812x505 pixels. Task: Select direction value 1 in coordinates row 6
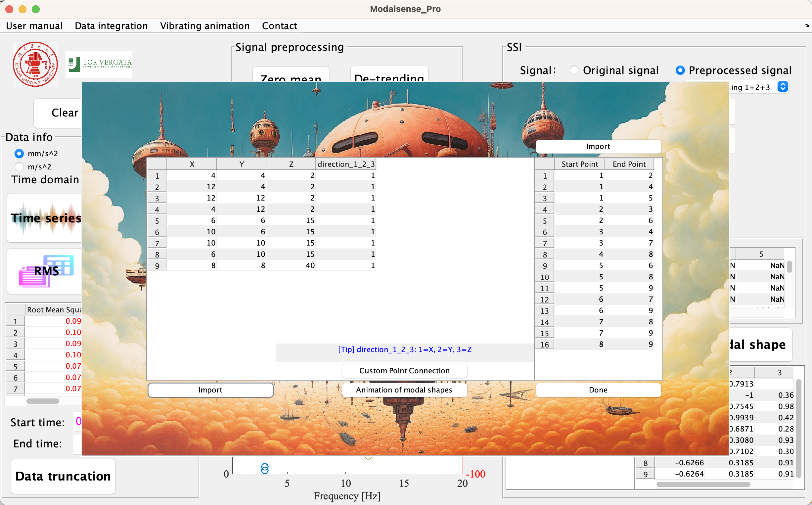tap(346, 232)
